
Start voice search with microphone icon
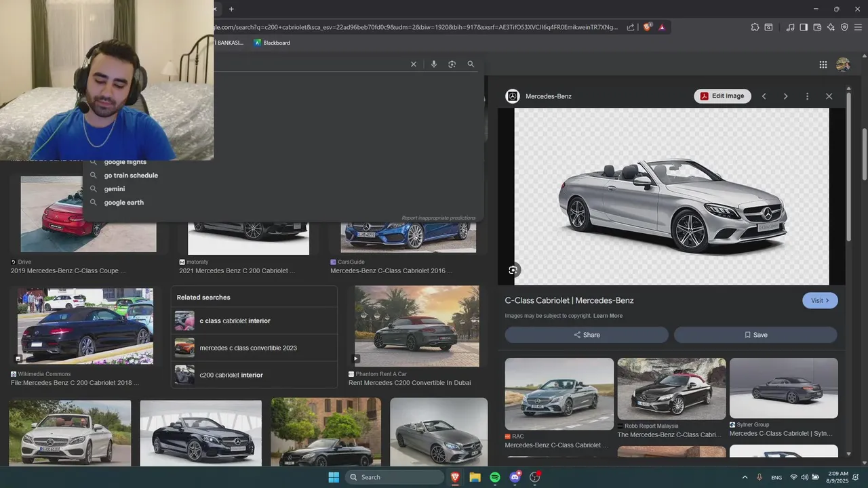coord(434,64)
